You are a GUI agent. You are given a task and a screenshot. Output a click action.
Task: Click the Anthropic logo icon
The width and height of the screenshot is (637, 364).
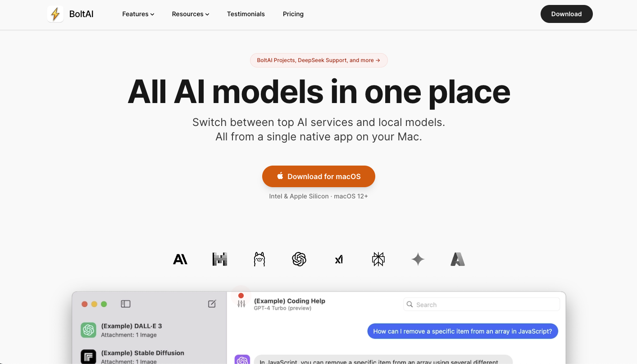pyautogui.click(x=180, y=259)
